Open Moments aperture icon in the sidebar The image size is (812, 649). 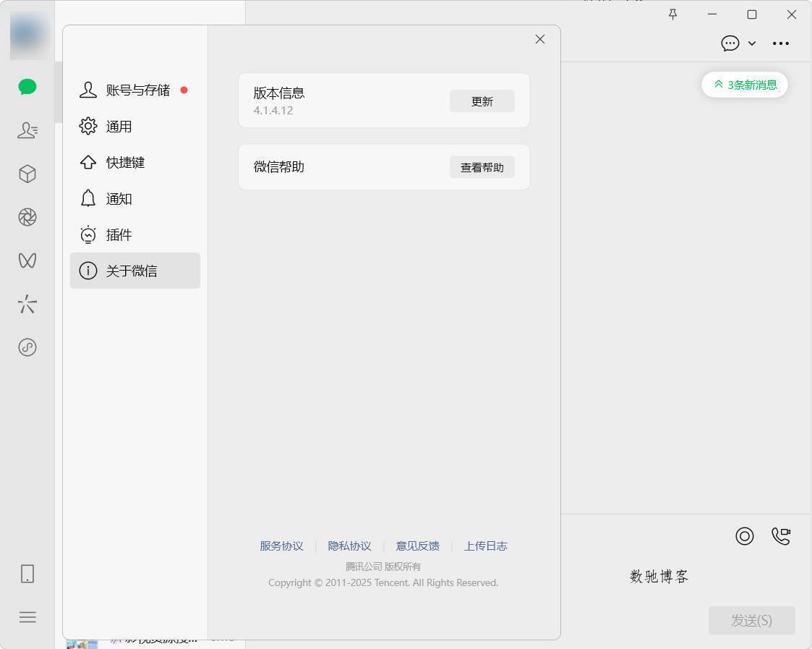pos(27,217)
